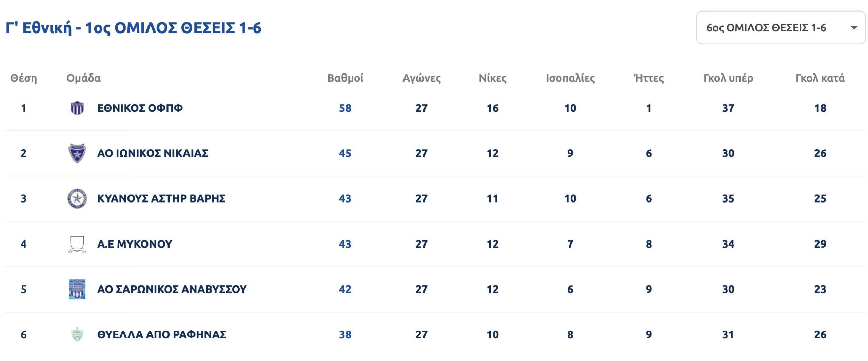868x361 pixels.
Task: Click the ΑΟ Σαρωνικός Αναβύσσου crest
Action: (x=77, y=289)
